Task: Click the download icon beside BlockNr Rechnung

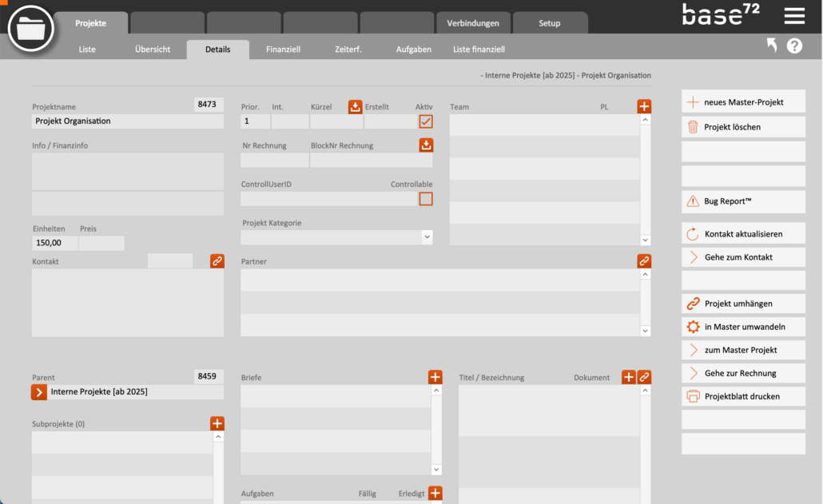Action: 426,145
